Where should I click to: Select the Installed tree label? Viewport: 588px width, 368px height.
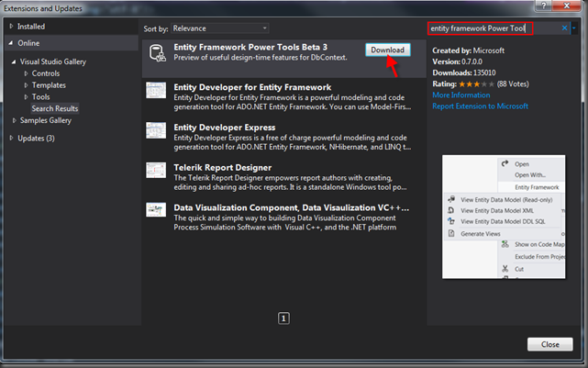pyautogui.click(x=31, y=27)
